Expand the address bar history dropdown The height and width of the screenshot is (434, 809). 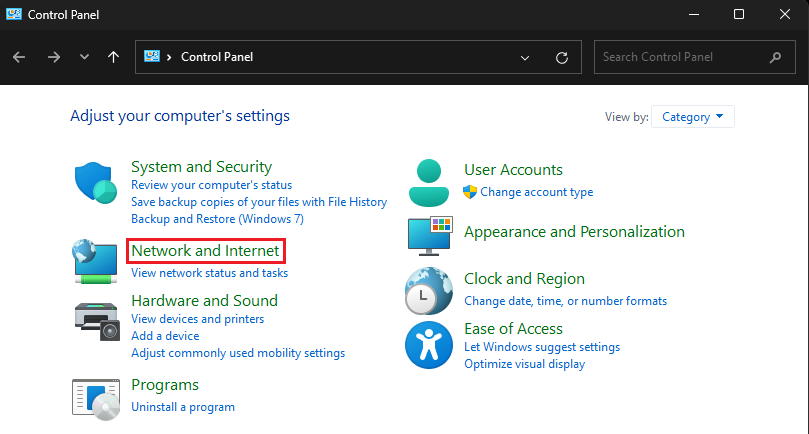tap(526, 57)
